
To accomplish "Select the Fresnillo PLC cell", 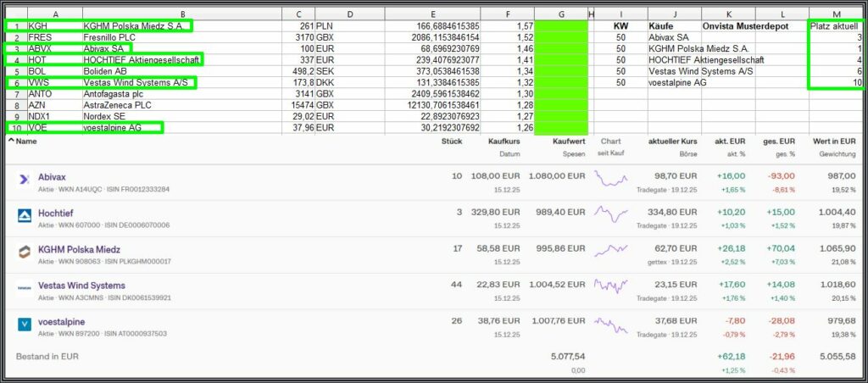I will 181,37.
